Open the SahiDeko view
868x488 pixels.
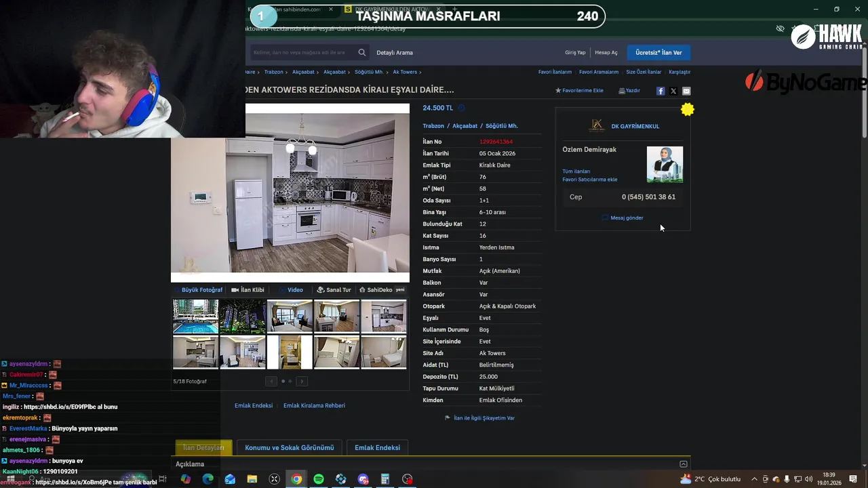tap(382, 289)
